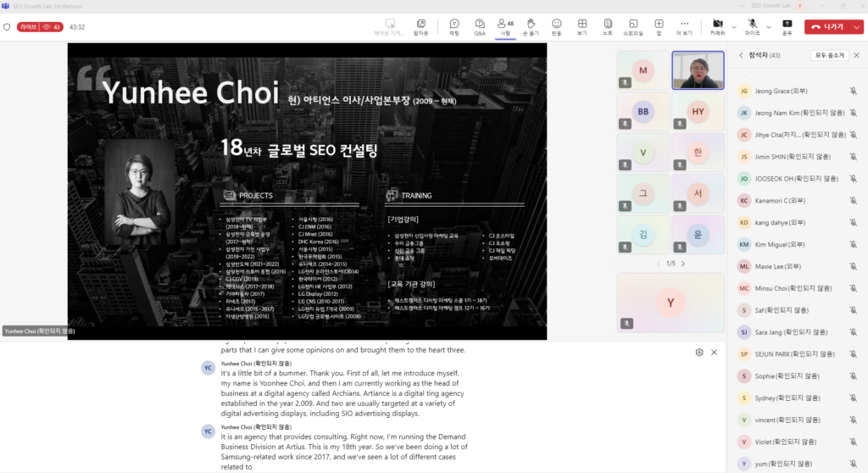868x473 pixels.
Task: Raise hand with 손 들기 button
Action: [x=531, y=26]
